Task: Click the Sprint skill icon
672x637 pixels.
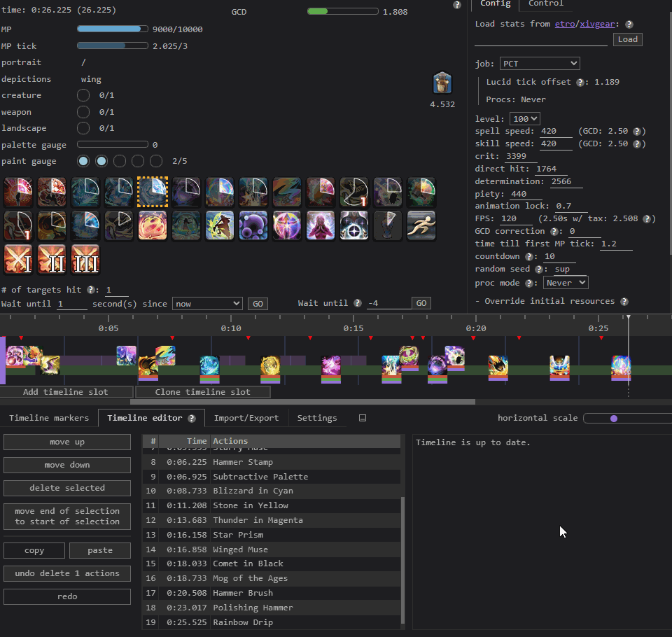Action: coord(421,225)
